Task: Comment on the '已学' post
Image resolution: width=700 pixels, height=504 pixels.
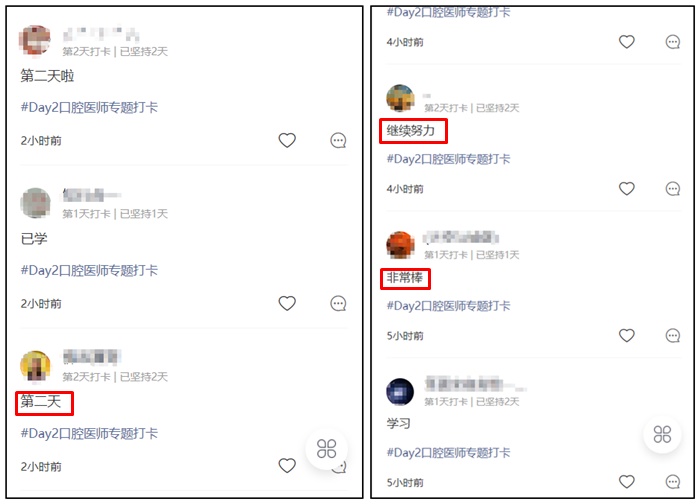Action: [338, 304]
